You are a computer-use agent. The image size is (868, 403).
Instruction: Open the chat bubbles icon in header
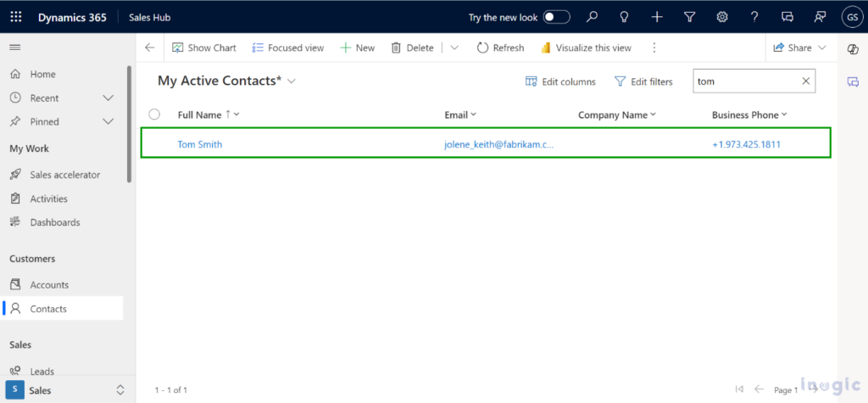(787, 17)
